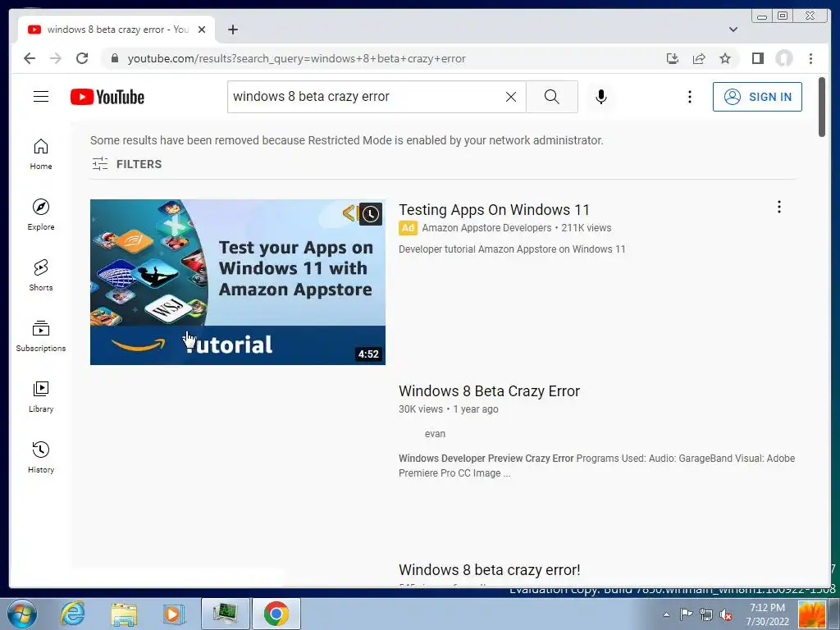Clear the search box with the X
840x630 pixels.
click(x=511, y=97)
